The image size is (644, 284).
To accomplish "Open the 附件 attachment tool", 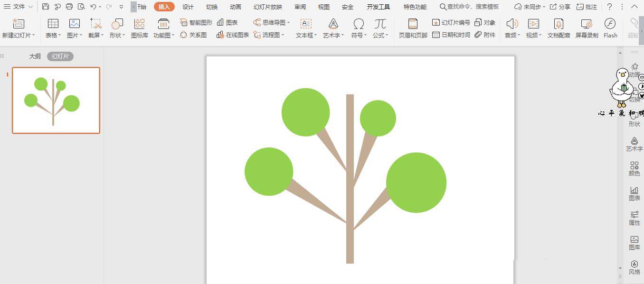I will click(485, 35).
